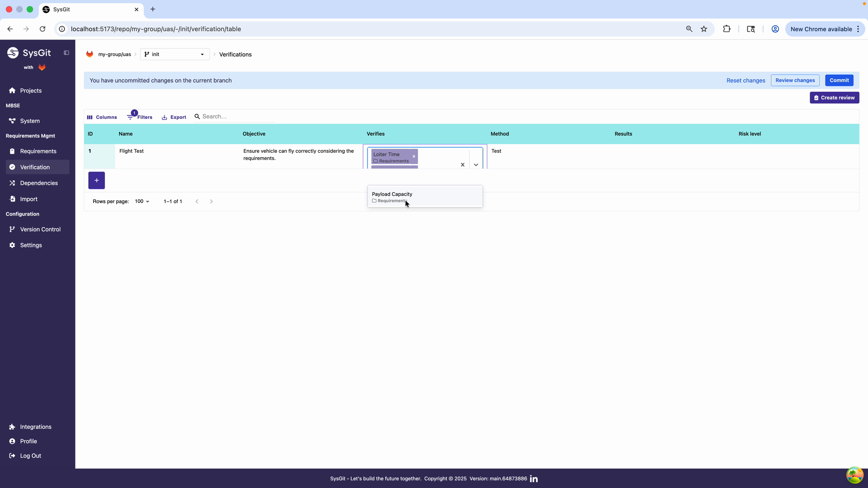
Task: Collapse the sidebar with the panel toggle
Action: (x=66, y=52)
